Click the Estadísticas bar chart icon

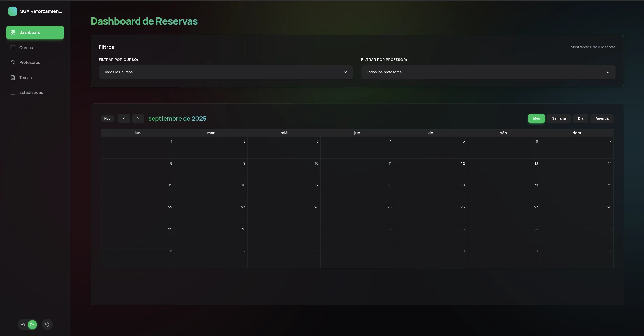(13, 92)
